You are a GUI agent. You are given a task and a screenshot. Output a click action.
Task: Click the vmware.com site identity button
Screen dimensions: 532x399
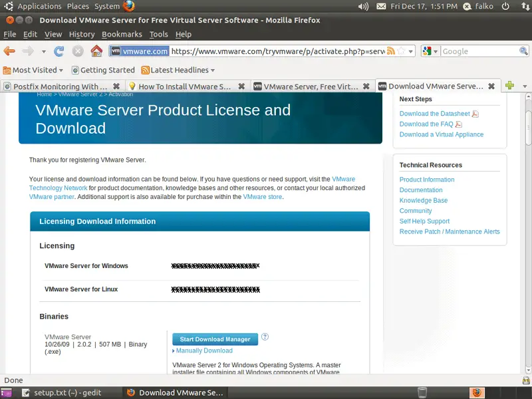[140, 51]
